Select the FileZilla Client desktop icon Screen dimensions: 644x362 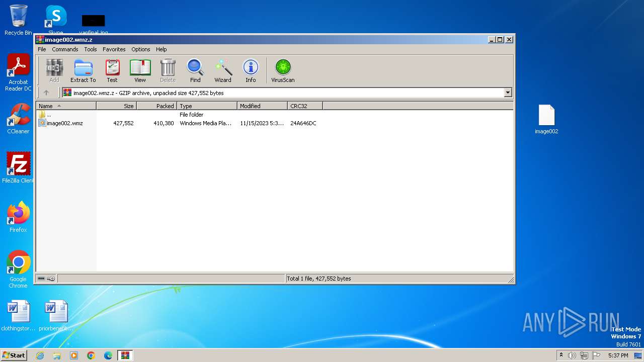18,168
